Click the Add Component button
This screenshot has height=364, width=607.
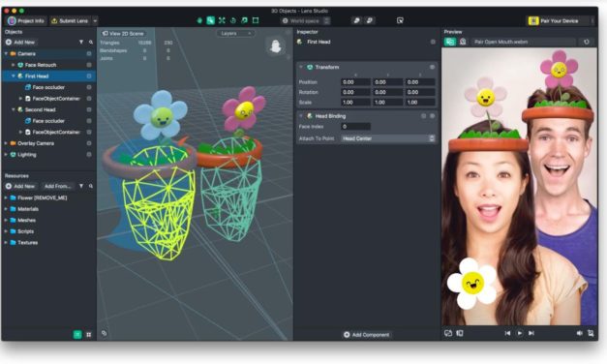[x=367, y=335]
